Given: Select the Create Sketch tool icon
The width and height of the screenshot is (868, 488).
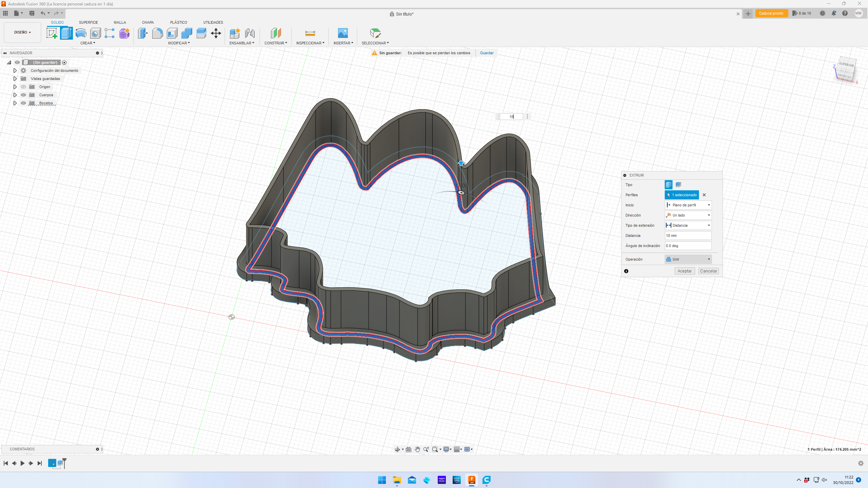Looking at the screenshot, I should click(x=52, y=33).
